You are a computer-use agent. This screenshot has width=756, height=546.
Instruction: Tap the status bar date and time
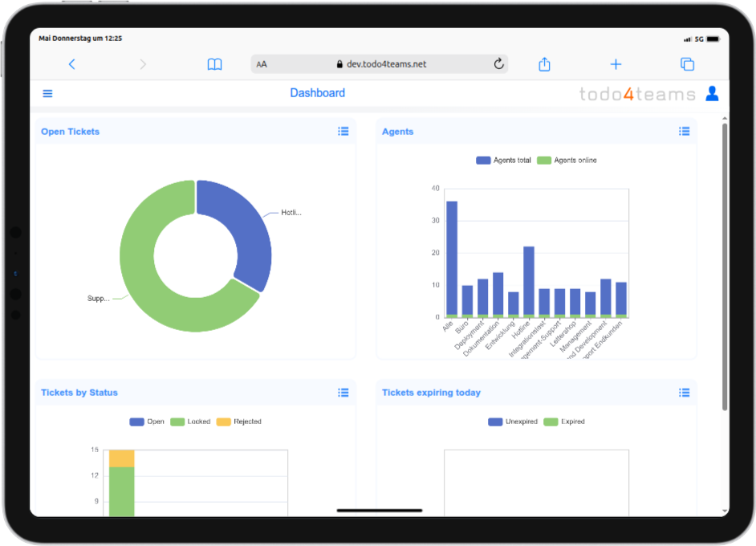click(80, 38)
